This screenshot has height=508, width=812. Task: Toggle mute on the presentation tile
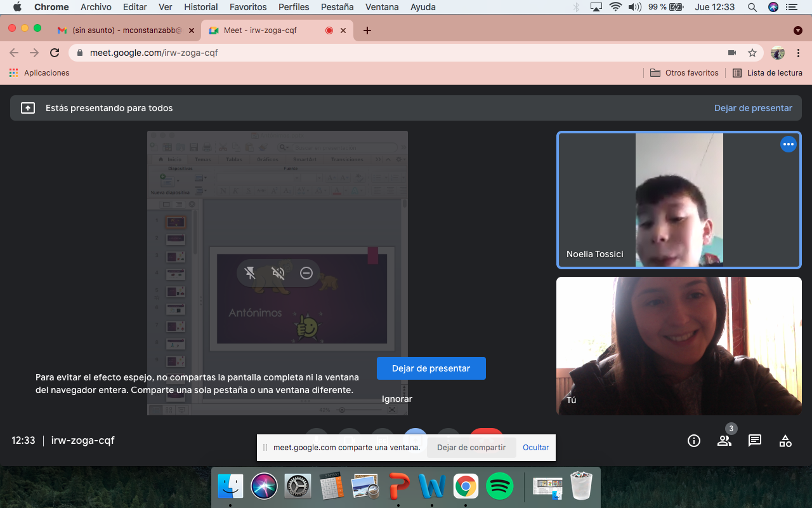pyautogui.click(x=278, y=273)
